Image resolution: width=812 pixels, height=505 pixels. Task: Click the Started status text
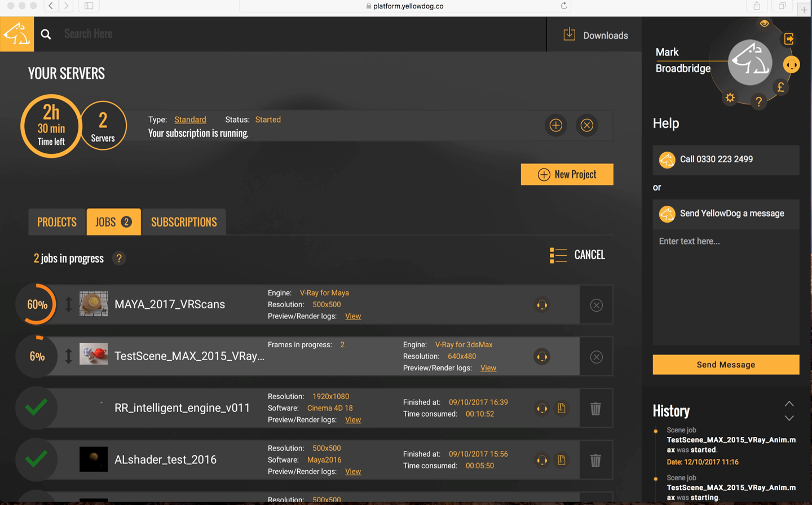[x=268, y=119]
